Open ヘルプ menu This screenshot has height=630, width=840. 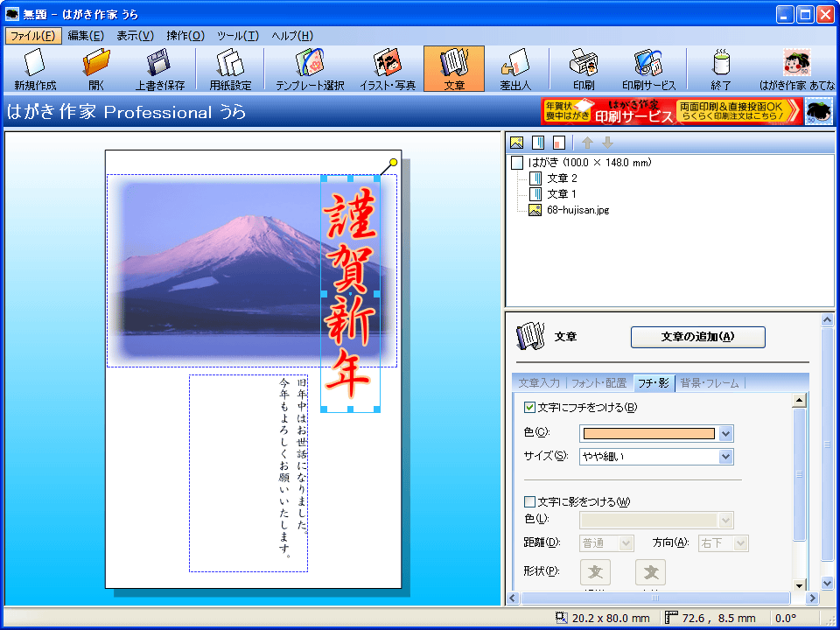(292, 36)
